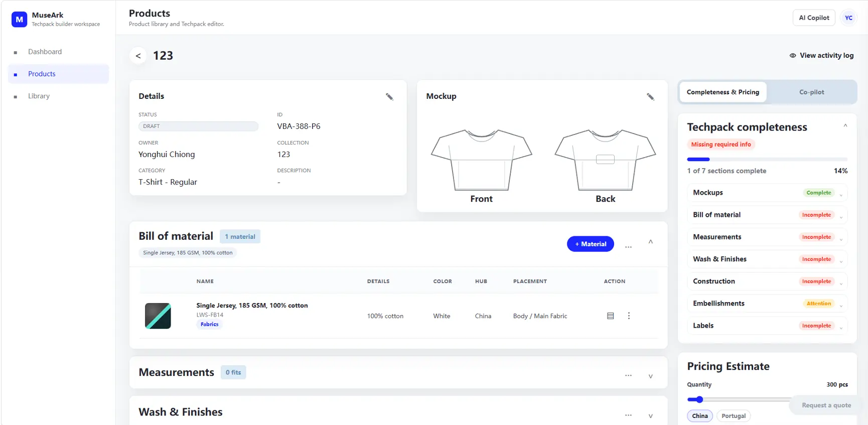The width and height of the screenshot is (868, 425).
Task: Click the material name Single Jersey, 185 GSM
Action: pyautogui.click(x=252, y=306)
